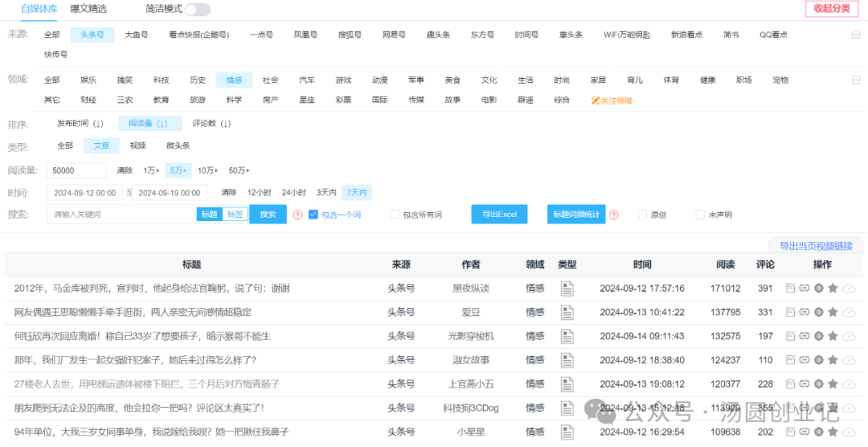Screen dimensions: 868x447
Task: Open article titled 网友偶遇王思聪懒懒手牵手逛街
Action: [x=133, y=313]
